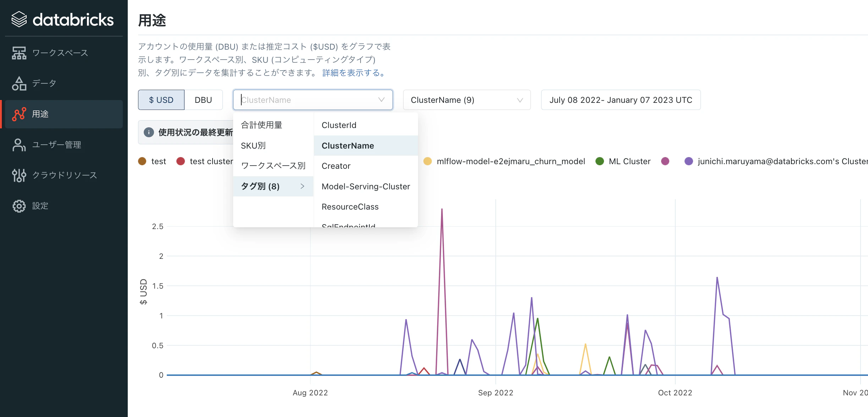Toggle the brown 'test' legend dot
This screenshot has height=417, width=868.
[x=142, y=161]
